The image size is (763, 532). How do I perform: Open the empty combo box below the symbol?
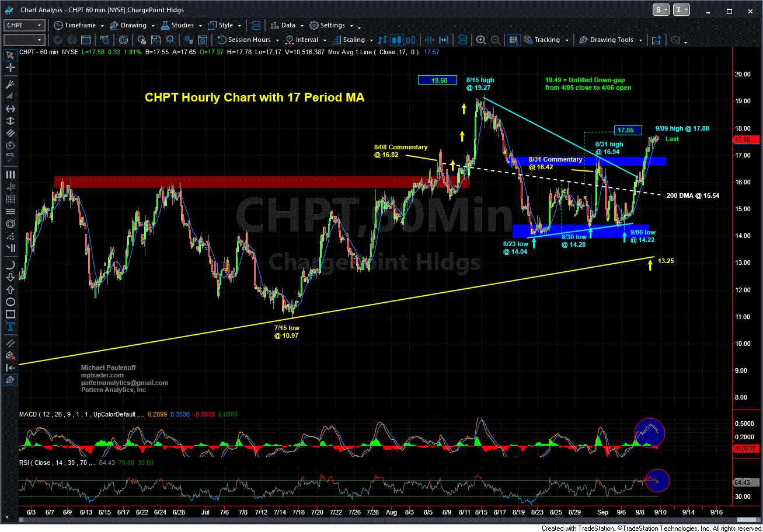[x=25, y=40]
